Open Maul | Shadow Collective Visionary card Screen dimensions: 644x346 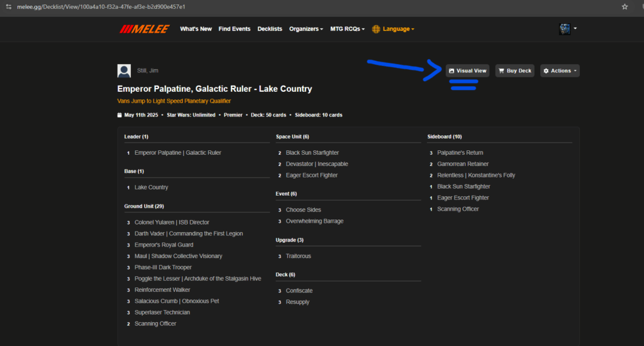tap(178, 256)
